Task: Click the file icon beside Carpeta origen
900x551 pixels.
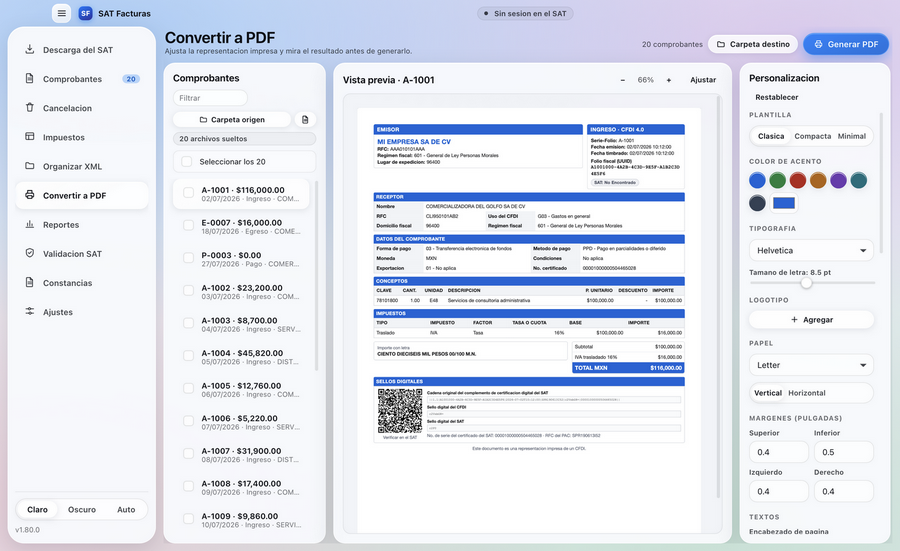Action: click(305, 119)
